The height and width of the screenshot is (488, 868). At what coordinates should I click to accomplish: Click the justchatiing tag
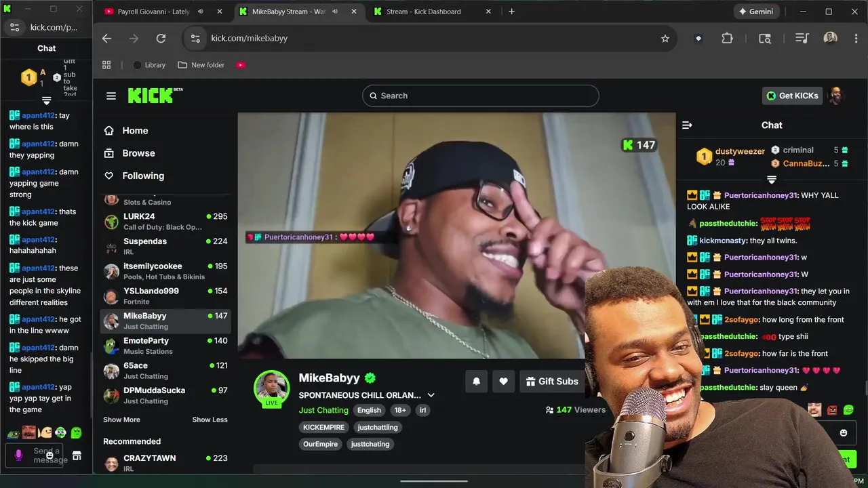378,427
